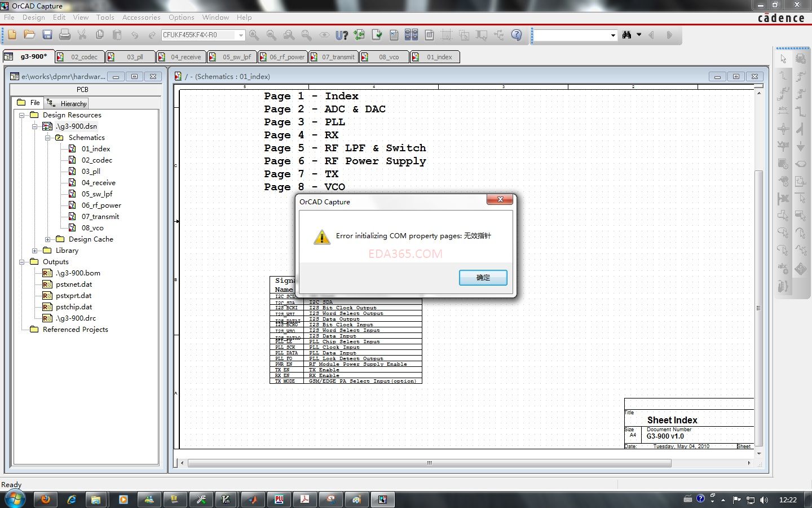The height and width of the screenshot is (508, 812).
Task: Expand the Design Cache folder
Action: tap(48, 239)
